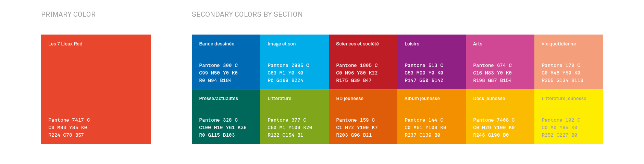Click the Pantone 7408 C label
The height and width of the screenshot is (164, 644).
point(494,120)
